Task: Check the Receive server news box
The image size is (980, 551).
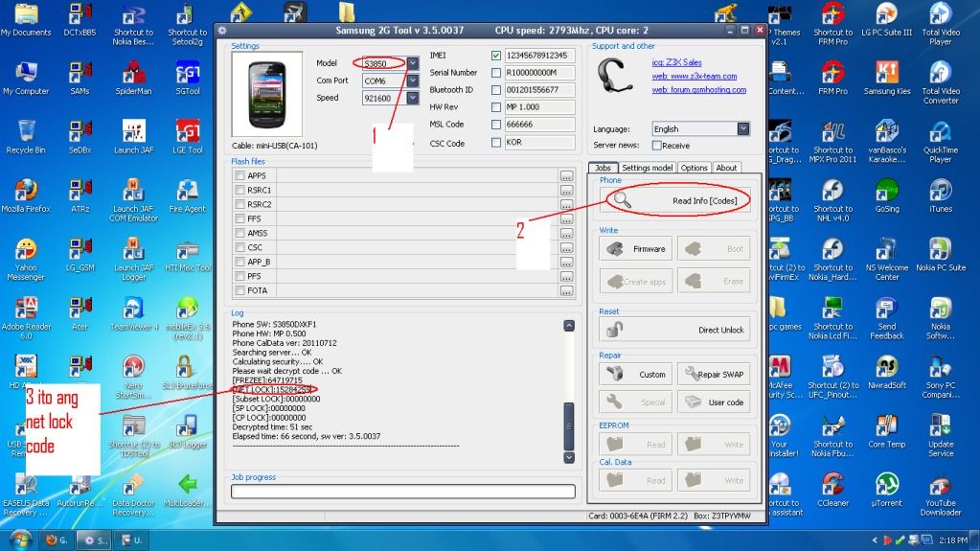Action: 656,145
